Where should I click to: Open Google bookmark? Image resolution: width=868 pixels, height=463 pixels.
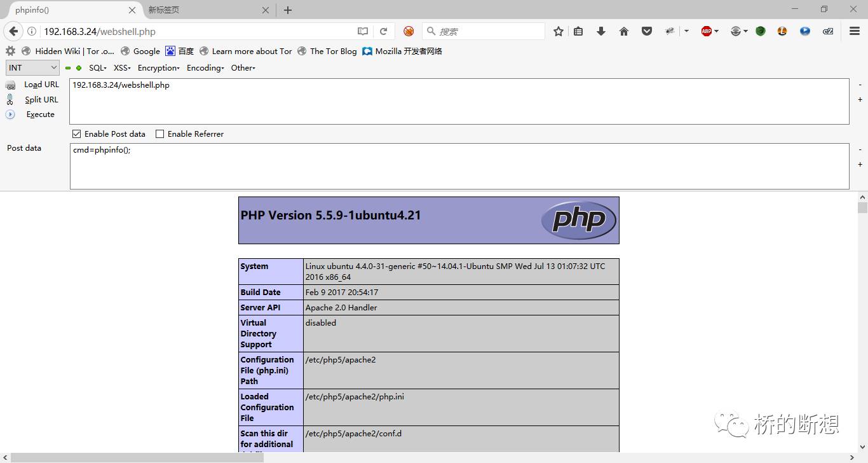click(140, 51)
